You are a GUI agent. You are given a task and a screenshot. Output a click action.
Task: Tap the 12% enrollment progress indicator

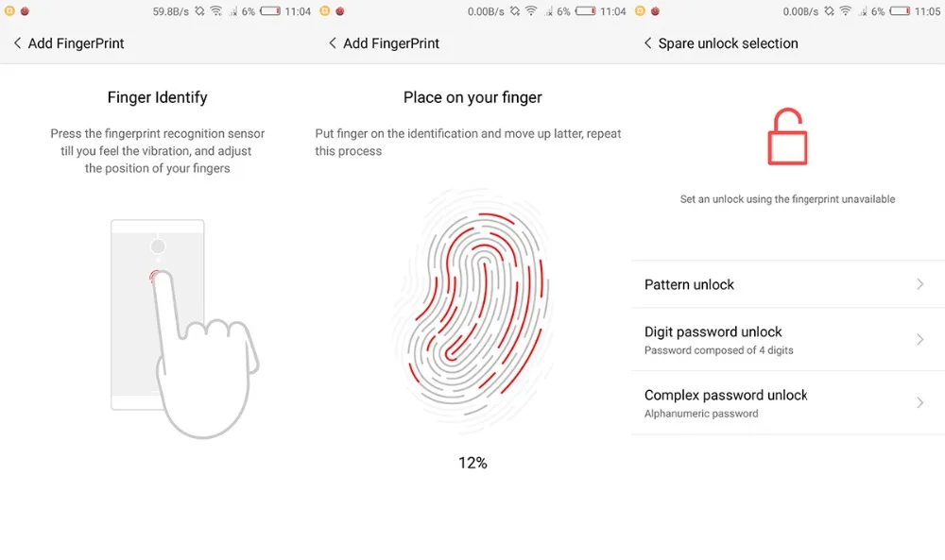click(x=472, y=463)
